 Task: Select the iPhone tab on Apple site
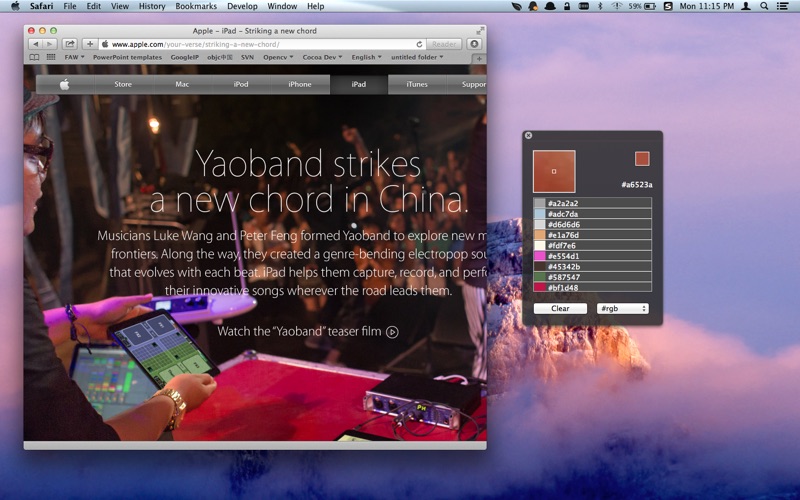300,84
